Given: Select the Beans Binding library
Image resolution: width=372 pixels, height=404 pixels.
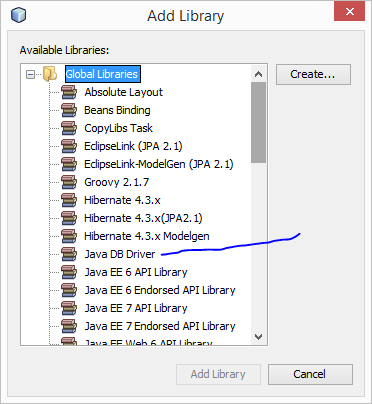Looking at the screenshot, I should [117, 110].
